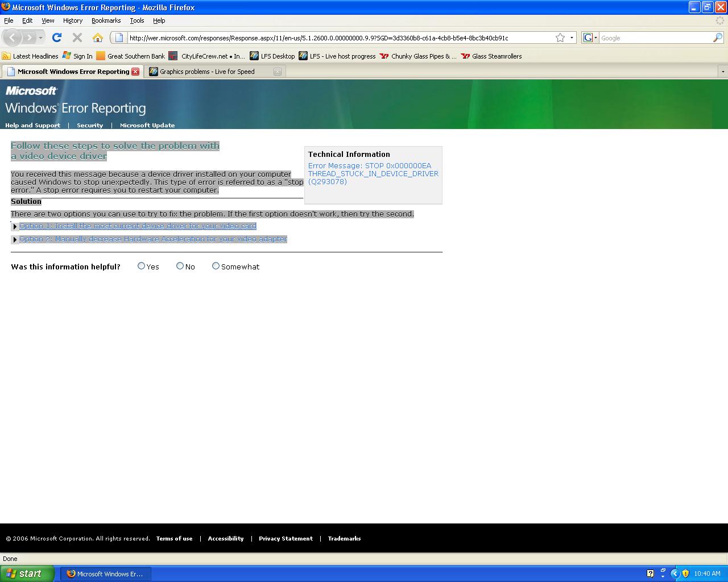Go forward to the next page
This screenshot has height=582, width=728.
28,38
